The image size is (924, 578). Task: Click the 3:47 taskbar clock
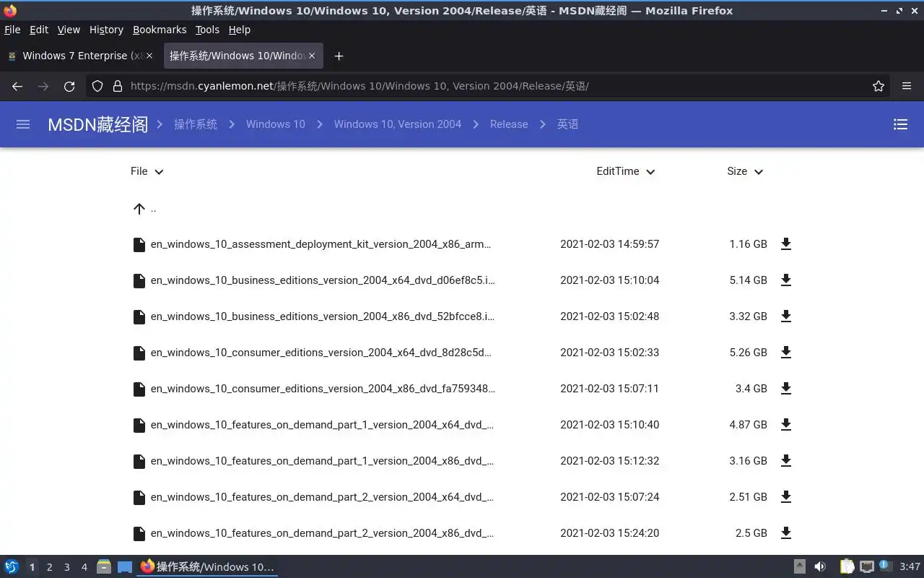pyautogui.click(x=910, y=566)
